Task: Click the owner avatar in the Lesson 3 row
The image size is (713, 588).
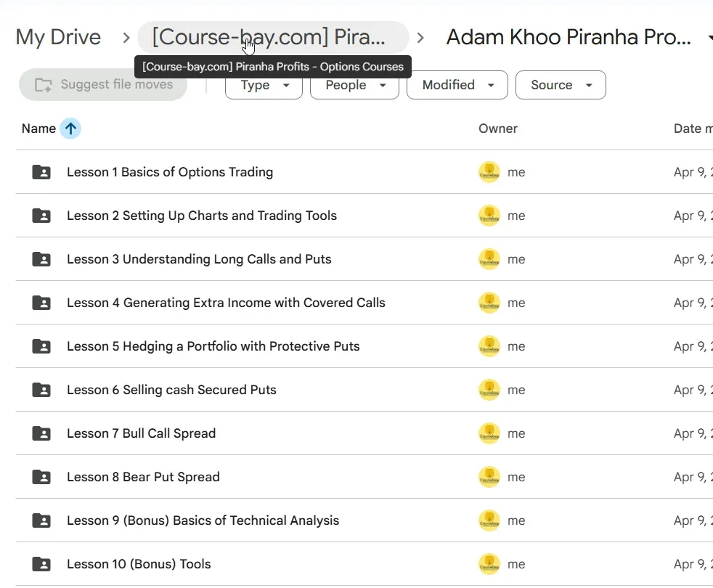Action: point(489,259)
